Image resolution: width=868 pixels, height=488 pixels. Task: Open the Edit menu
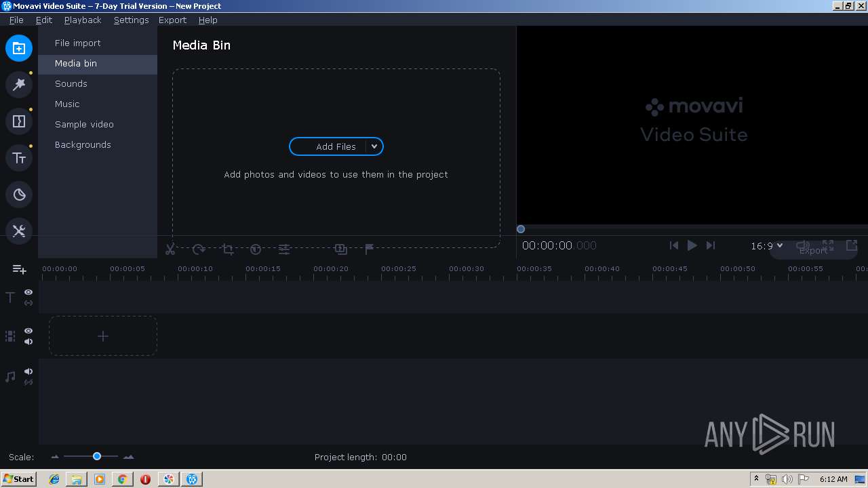point(44,20)
